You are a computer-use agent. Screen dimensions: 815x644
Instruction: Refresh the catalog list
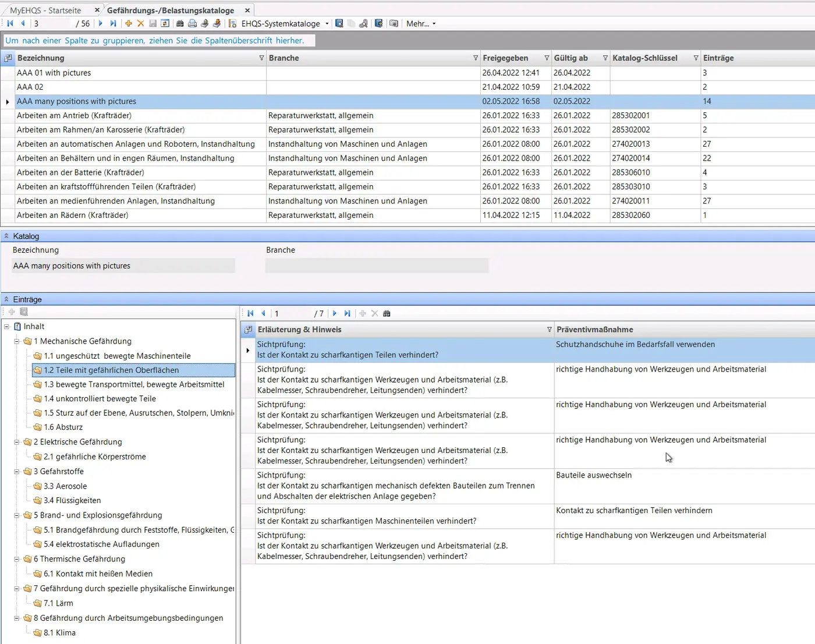pos(165,23)
